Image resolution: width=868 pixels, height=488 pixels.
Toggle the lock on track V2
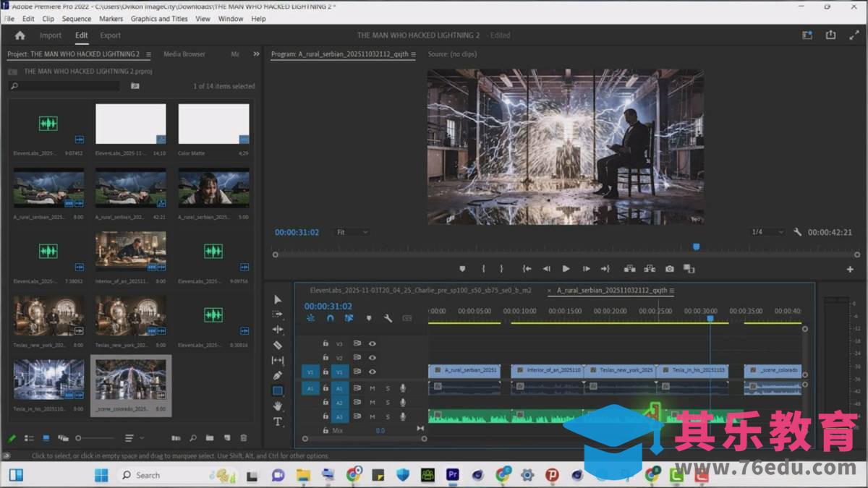(x=325, y=358)
